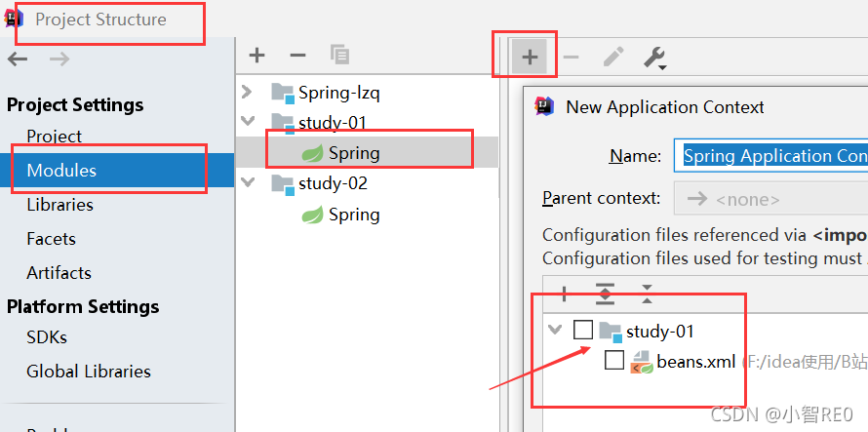Viewport: 868px width, 432px height.
Task: Open SDKs under Platform Settings
Action: tap(47, 337)
